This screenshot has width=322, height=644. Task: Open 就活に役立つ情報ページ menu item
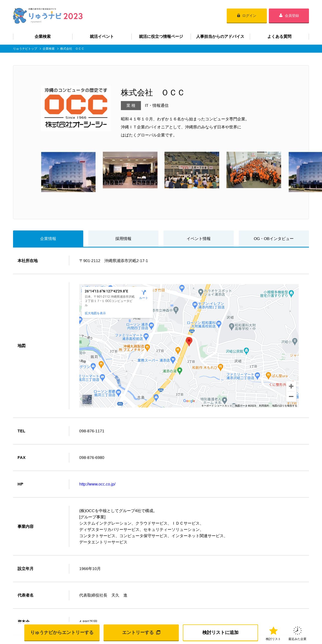(x=161, y=37)
